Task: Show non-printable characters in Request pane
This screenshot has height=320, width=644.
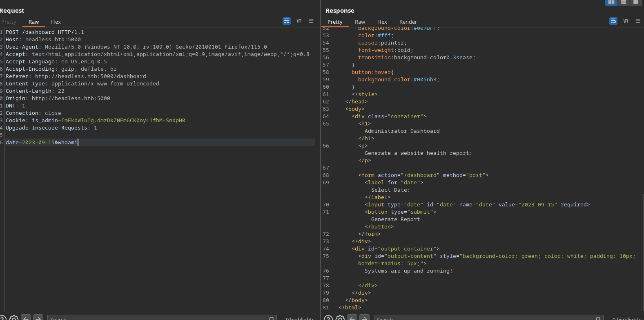Action: pyautogui.click(x=299, y=21)
